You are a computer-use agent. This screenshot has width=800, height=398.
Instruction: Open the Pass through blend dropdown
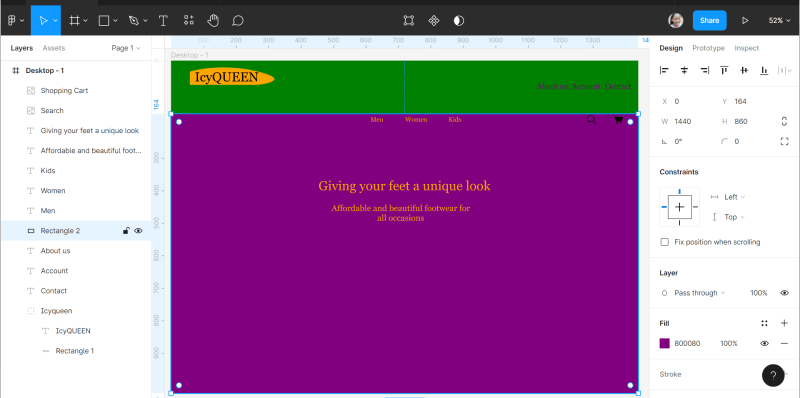[699, 293]
